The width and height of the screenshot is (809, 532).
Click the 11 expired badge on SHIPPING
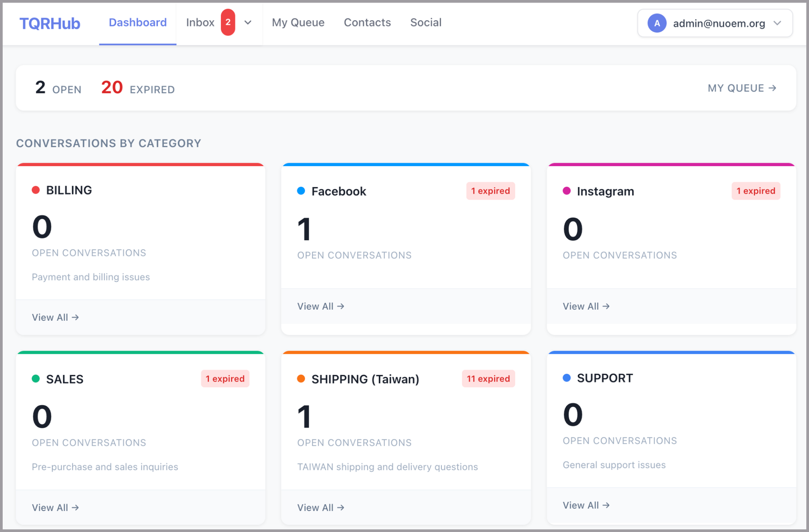(x=488, y=379)
